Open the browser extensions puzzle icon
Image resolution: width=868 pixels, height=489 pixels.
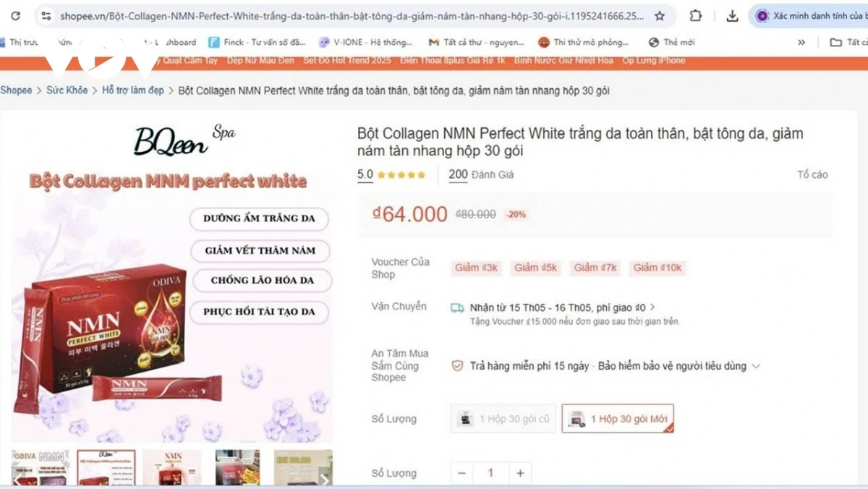[x=696, y=16]
